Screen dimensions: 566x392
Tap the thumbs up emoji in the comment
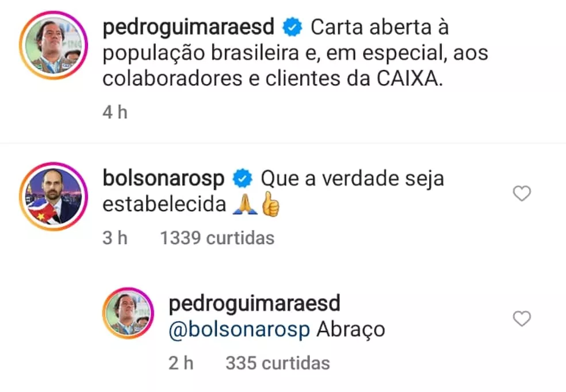tap(270, 204)
